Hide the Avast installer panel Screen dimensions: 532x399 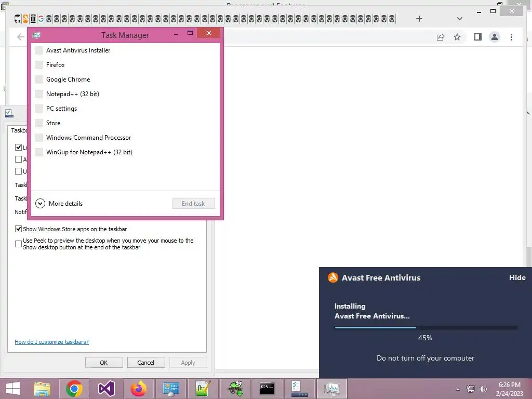pyautogui.click(x=517, y=277)
